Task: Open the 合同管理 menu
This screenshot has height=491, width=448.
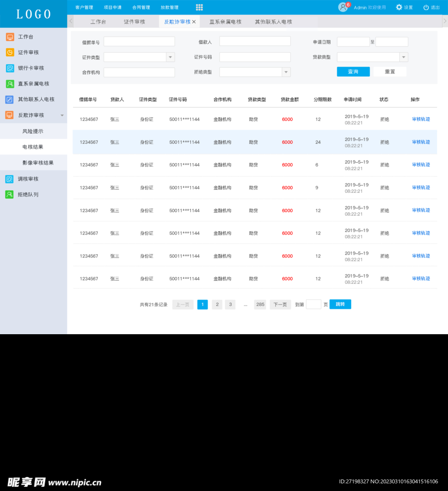Action: 141,7
